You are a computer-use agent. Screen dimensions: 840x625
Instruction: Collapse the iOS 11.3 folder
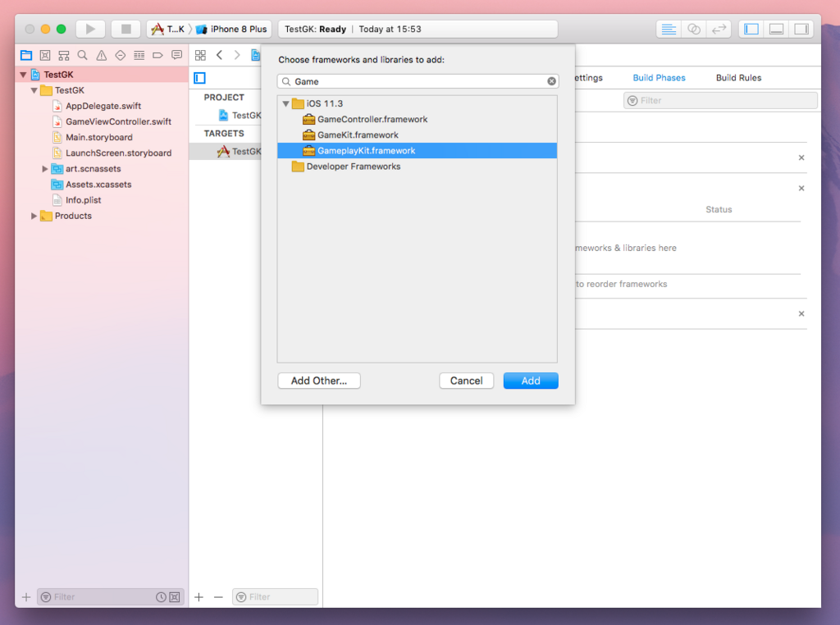pyautogui.click(x=285, y=104)
